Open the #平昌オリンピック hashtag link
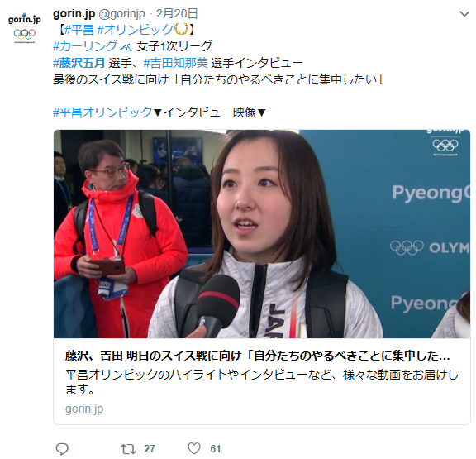 [102, 112]
